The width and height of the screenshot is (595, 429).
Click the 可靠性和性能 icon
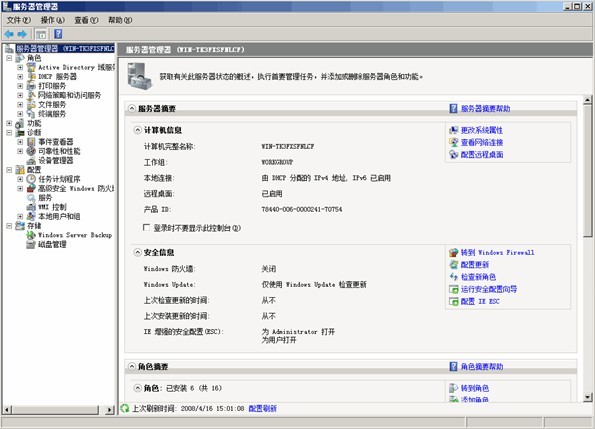[x=31, y=151]
